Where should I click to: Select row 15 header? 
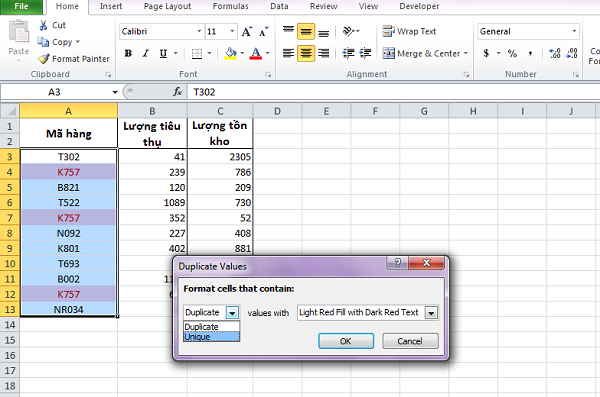[10, 340]
